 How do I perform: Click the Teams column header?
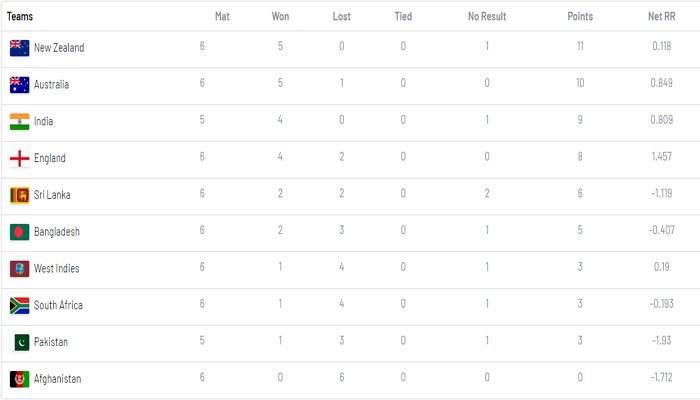click(x=20, y=16)
